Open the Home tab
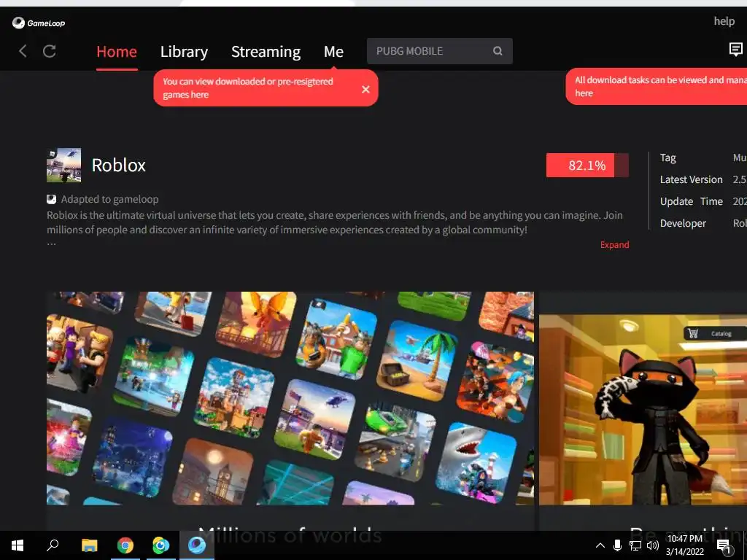Image resolution: width=747 pixels, height=560 pixels. click(117, 52)
